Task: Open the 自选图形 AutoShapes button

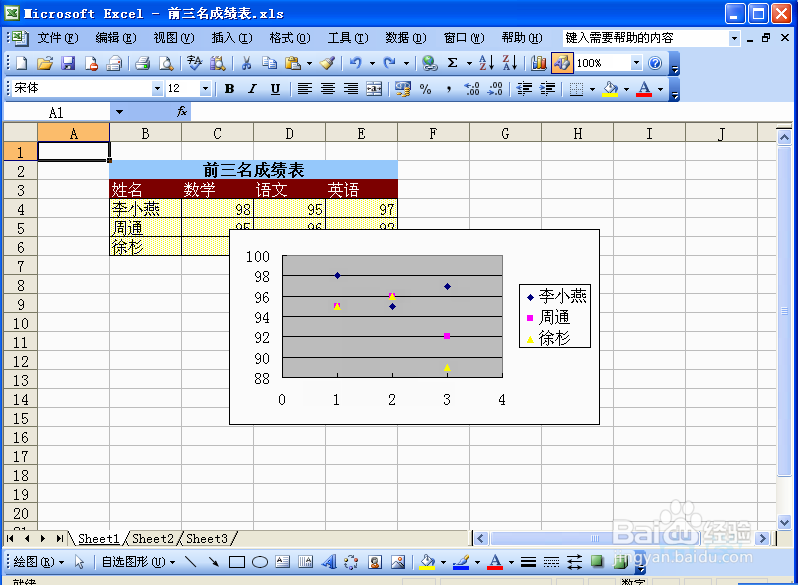Action: coord(138,562)
